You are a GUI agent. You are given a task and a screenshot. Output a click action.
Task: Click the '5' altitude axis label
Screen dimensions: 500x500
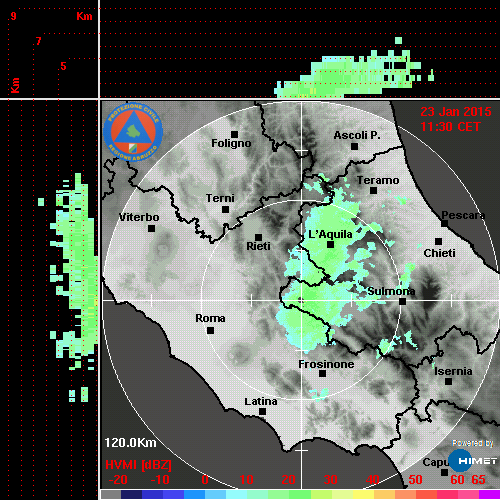[x=63, y=66]
